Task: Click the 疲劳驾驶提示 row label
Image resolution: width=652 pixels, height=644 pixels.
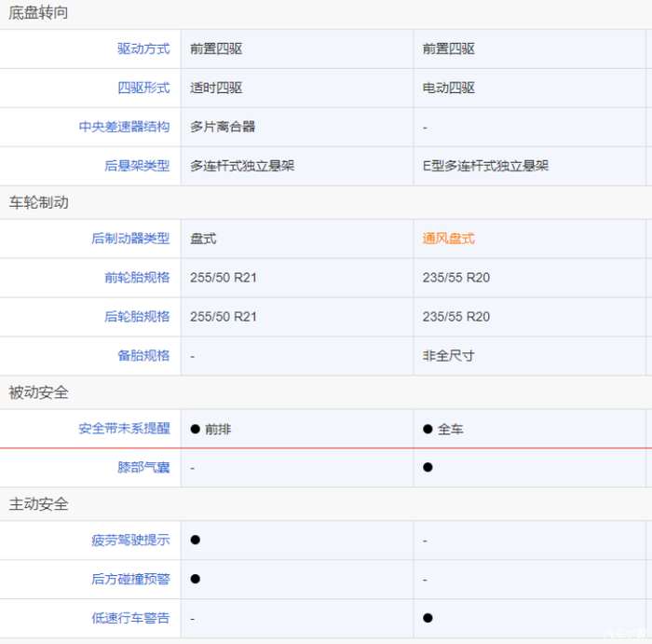Action: [x=130, y=541]
